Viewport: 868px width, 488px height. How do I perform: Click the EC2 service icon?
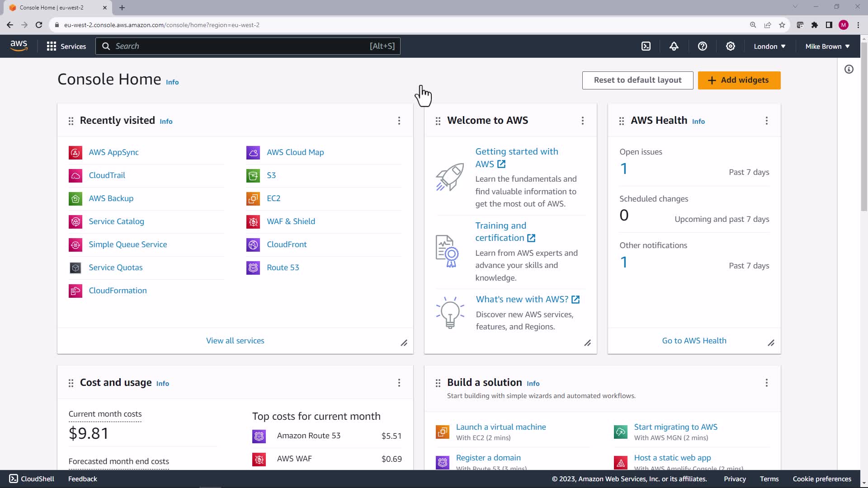tap(253, 198)
